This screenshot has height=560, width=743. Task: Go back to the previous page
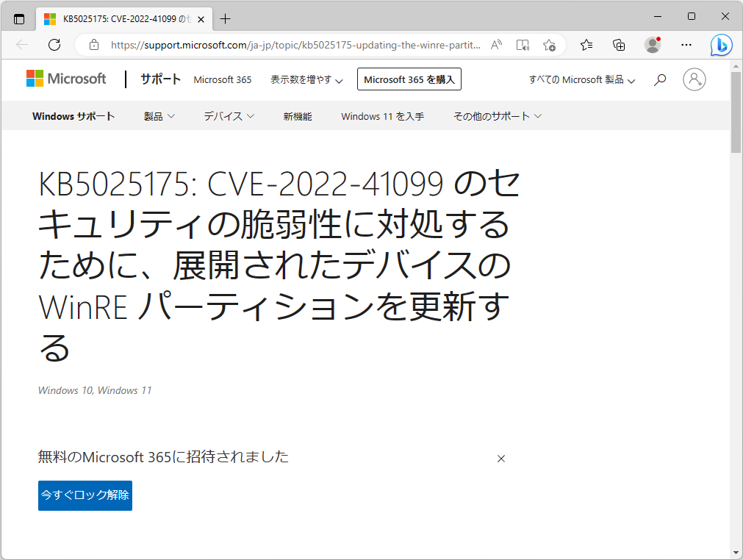pyautogui.click(x=21, y=45)
